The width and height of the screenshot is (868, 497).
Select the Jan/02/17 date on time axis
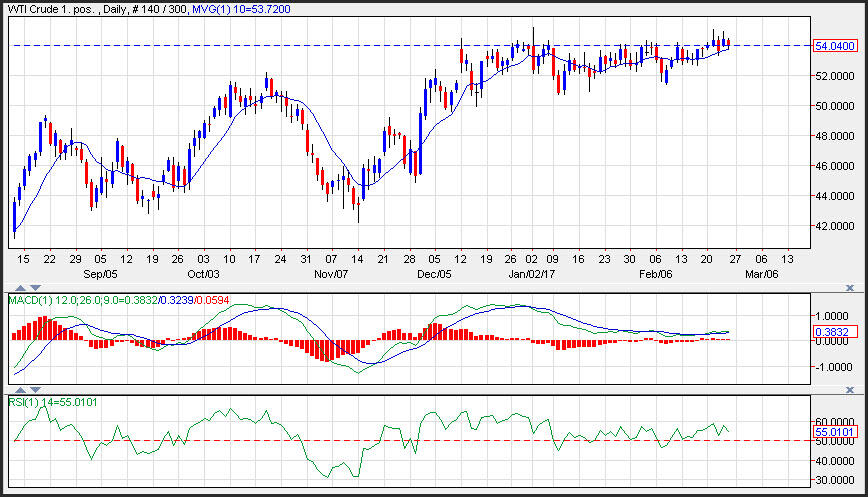pos(532,273)
